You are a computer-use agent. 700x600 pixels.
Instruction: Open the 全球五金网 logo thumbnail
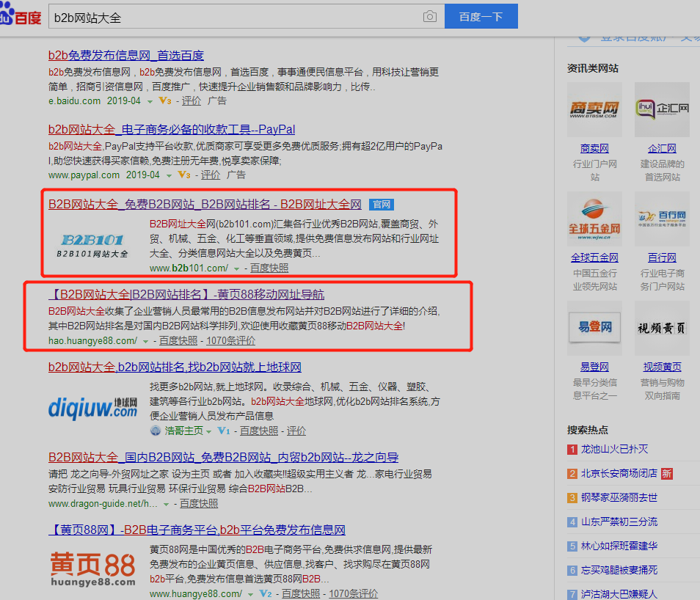click(x=594, y=219)
